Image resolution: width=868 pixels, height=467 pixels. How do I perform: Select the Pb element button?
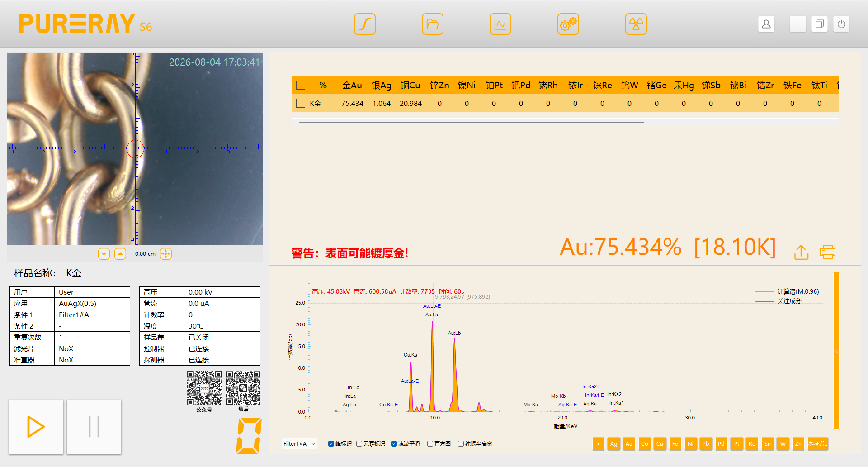click(x=706, y=444)
